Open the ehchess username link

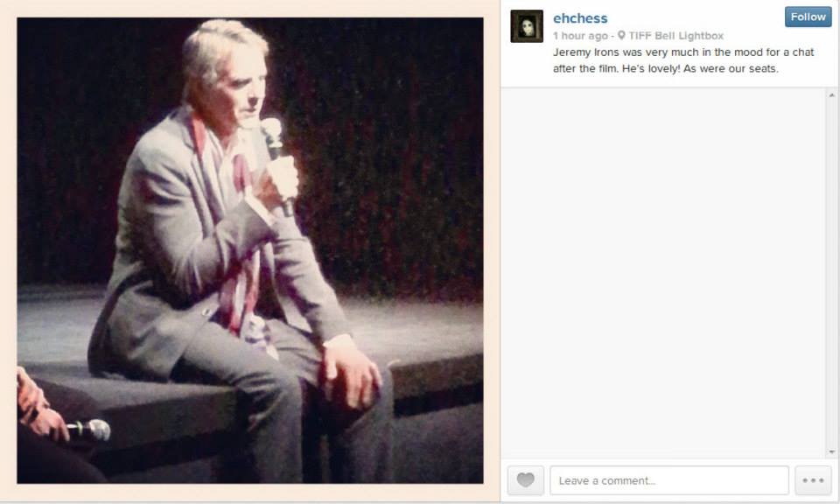pos(580,18)
